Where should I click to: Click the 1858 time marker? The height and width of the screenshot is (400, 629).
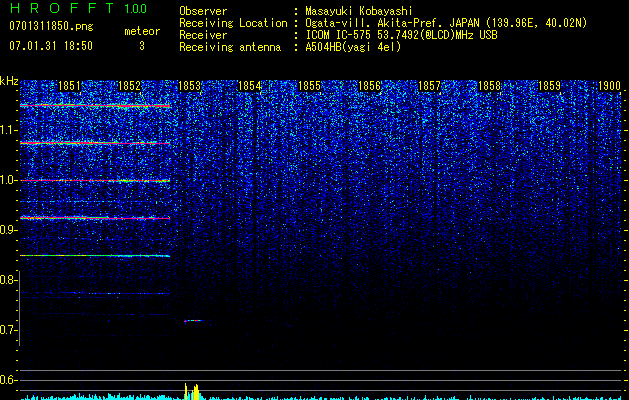coord(489,86)
